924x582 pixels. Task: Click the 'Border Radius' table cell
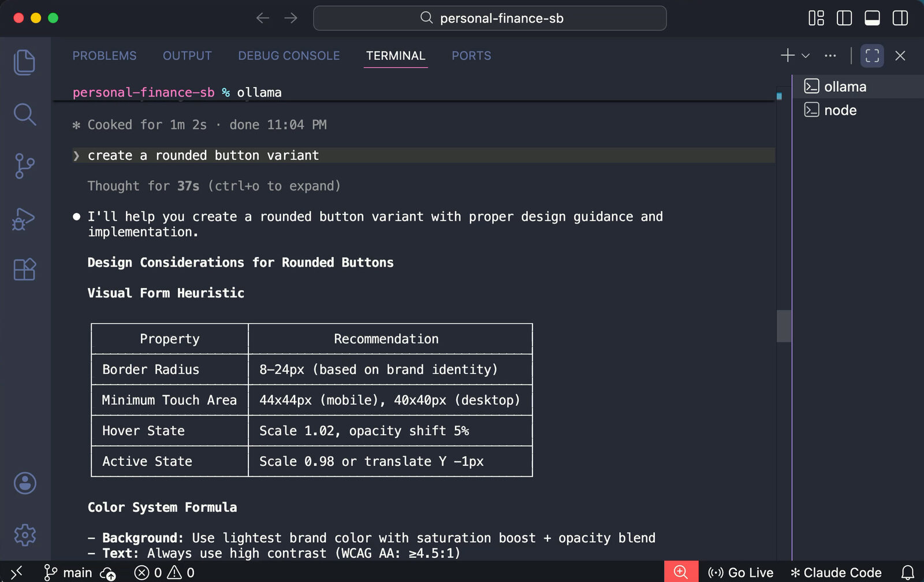pyautogui.click(x=170, y=370)
